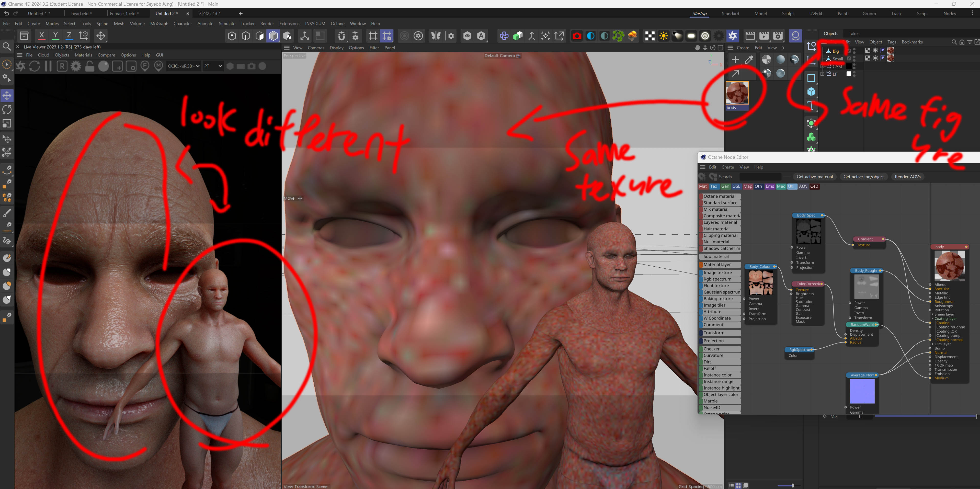The image size is (980, 489).
Task: Toggle the X axis lock icon
Action: [41, 36]
